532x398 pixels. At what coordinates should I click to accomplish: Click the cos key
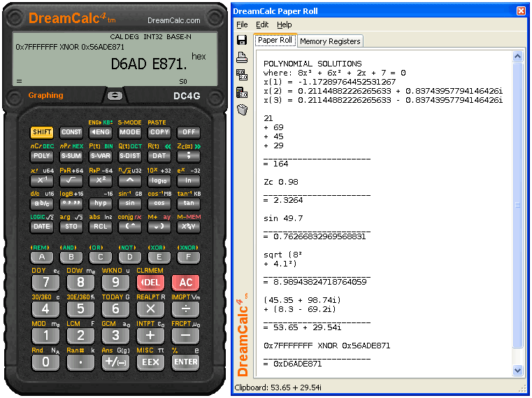tap(159, 203)
